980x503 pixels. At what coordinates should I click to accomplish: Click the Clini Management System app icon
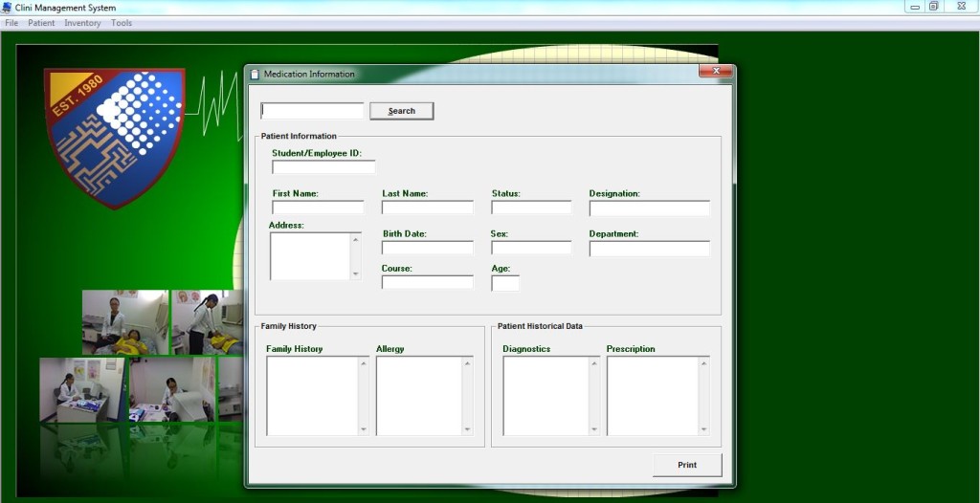7,8
